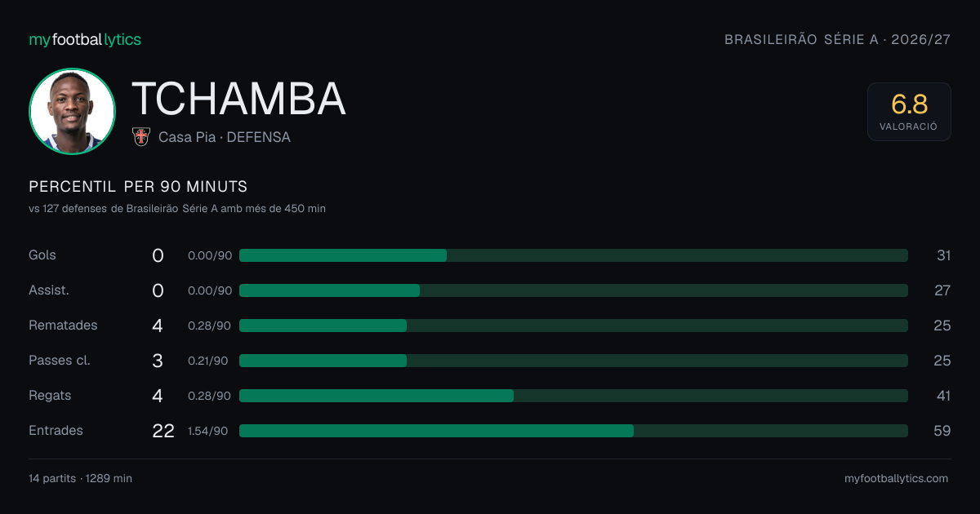Click the myfootballytics logo

[85, 39]
